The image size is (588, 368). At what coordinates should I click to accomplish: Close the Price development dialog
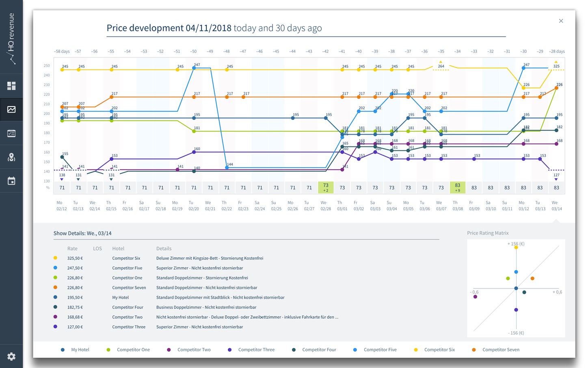(561, 21)
